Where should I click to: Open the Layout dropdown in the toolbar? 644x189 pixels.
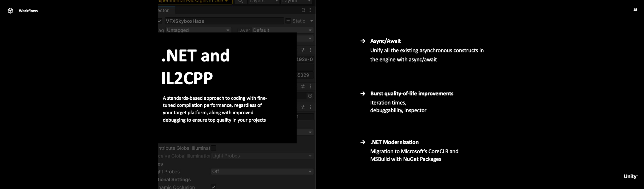coord(296,1)
